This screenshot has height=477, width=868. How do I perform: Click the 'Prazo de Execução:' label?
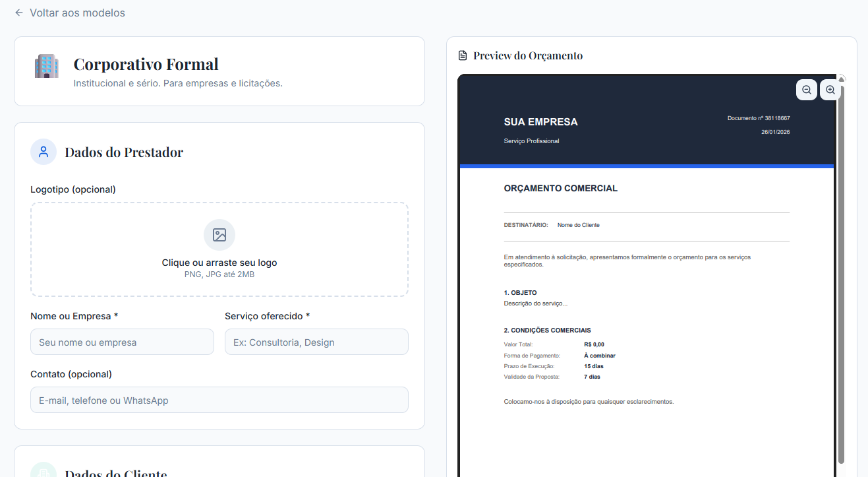(x=529, y=366)
